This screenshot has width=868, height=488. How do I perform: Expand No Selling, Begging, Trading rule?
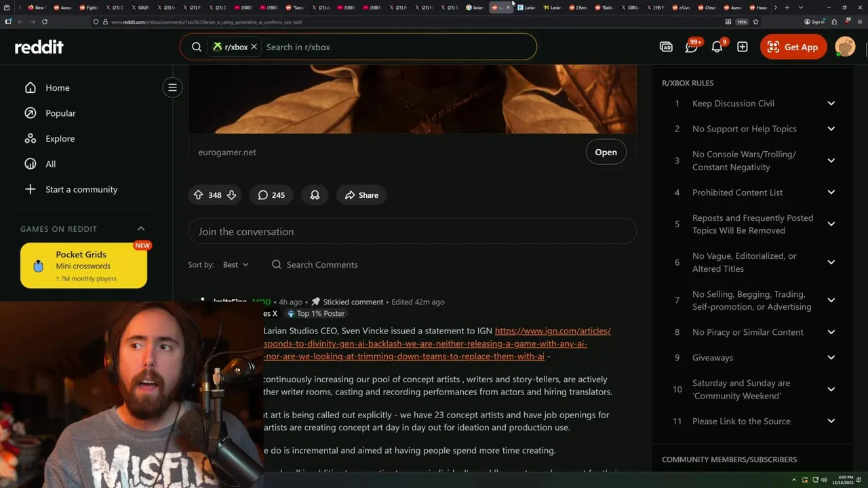click(x=831, y=300)
